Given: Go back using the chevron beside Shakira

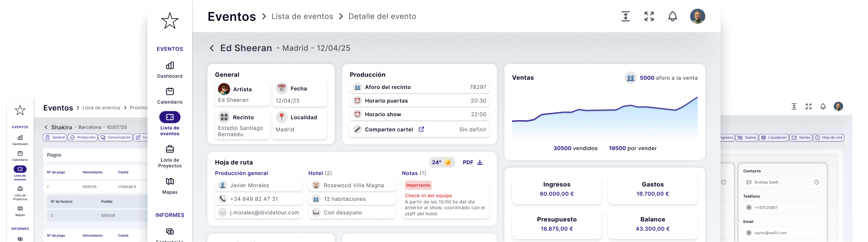Looking at the screenshot, I should click(x=46, y=128).
